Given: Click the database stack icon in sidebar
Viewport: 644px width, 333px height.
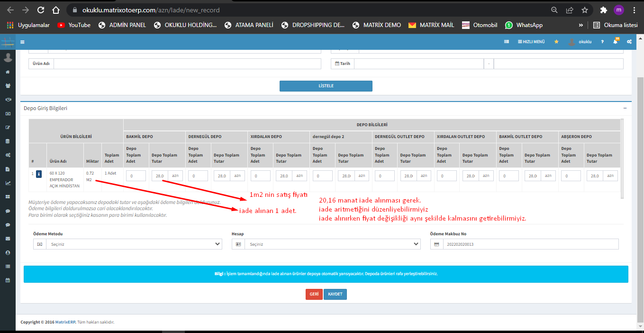Looking at the screenshot, I should pyautogui.click(x=8, y=141).
